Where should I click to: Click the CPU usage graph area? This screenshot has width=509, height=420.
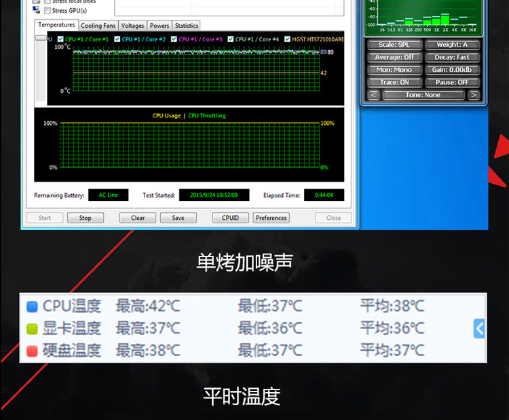(189, 145)
